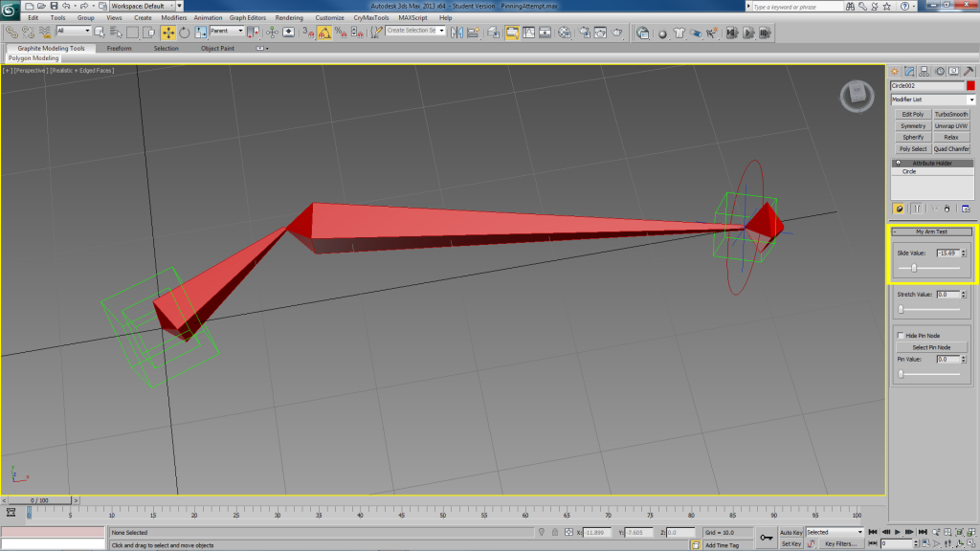
Task: Apply the TurboSmooth modifier button
Action: [x=951, y=114]
